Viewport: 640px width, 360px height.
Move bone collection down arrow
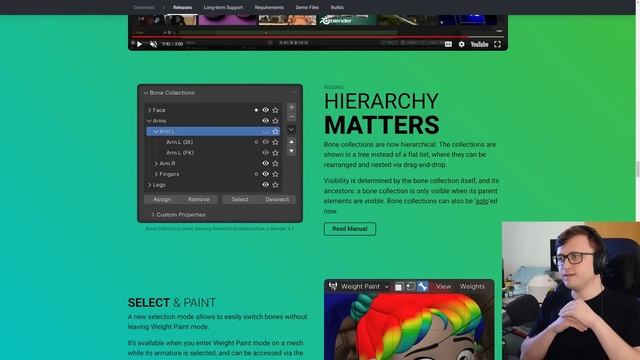291,151
